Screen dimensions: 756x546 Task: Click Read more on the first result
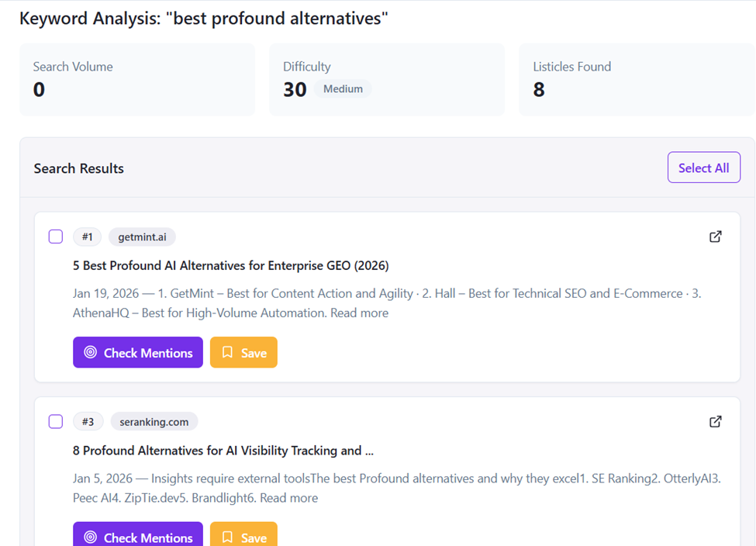click(x=359, y=313)
